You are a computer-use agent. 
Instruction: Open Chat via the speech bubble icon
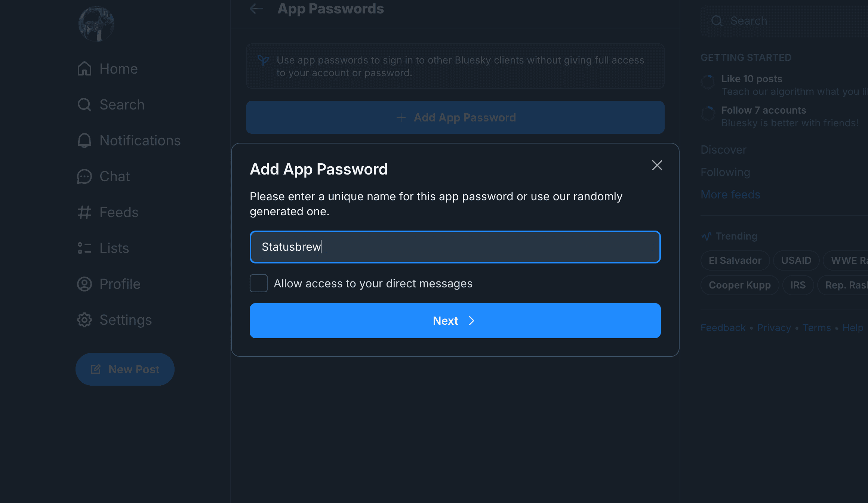click(84, 176)
